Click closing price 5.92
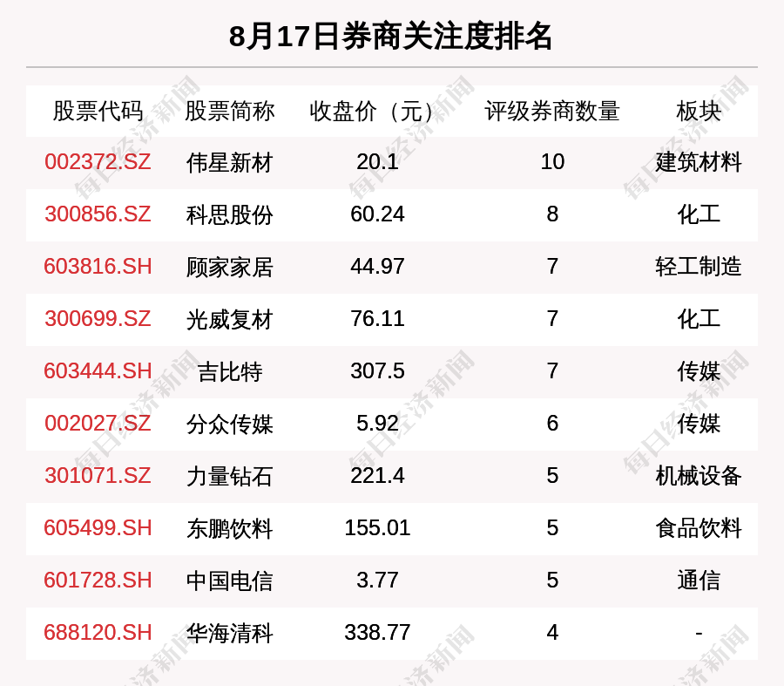 point(377,424)
